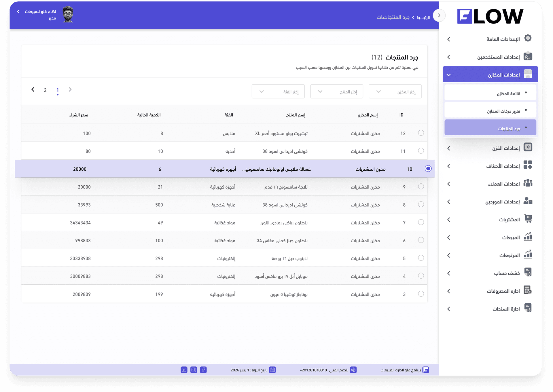Click the المشتريات shopping cart icon

[x=528, y=219]
